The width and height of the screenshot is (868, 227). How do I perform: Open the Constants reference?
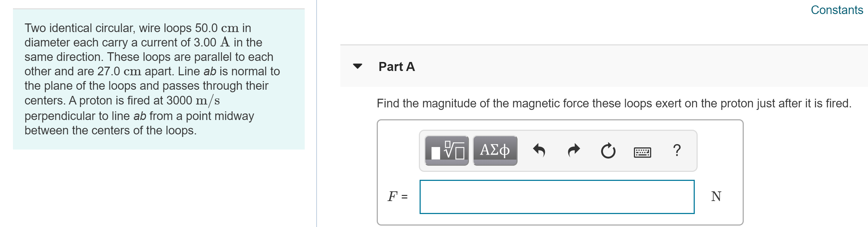point(836,10)
